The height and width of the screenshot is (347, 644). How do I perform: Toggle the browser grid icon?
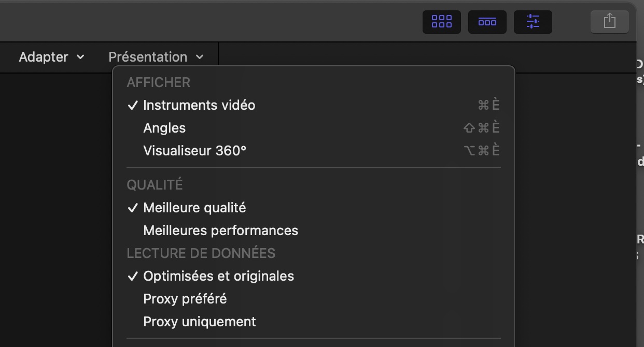pyautogui.click(x=442, y=22)
